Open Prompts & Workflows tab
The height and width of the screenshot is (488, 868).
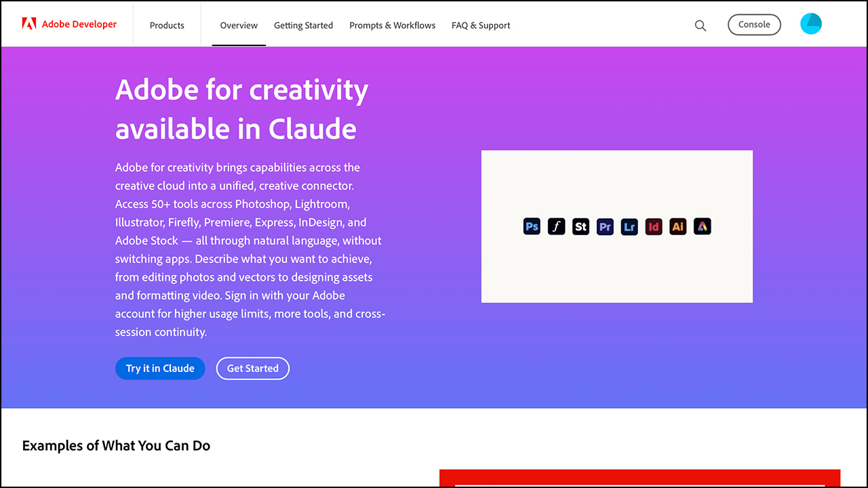[x=393, y=25]
